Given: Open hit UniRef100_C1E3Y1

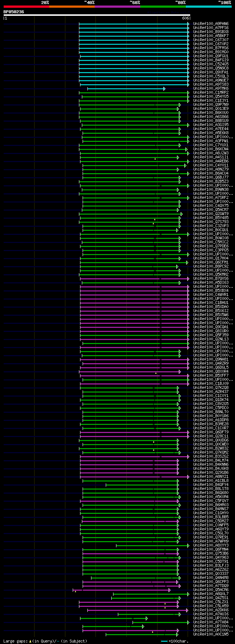Looking at the screenshot, I should [211, 100].
